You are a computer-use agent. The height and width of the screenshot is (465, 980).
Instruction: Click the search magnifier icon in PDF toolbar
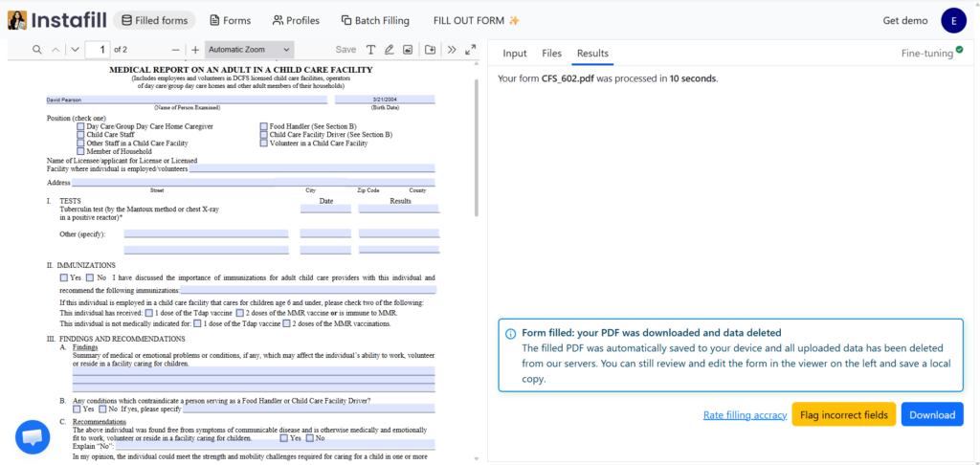[x=37, y=50]
